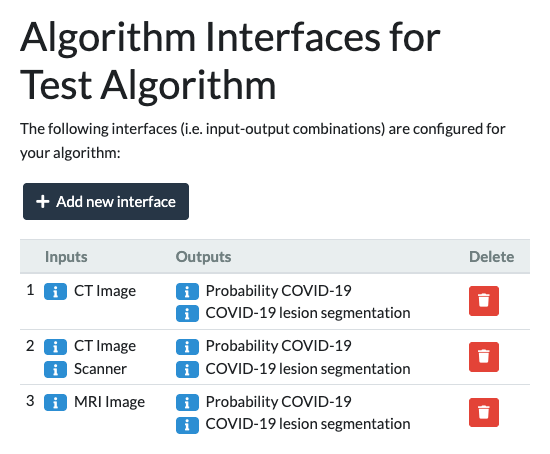Delete interface 2 with trash icon

484,356
